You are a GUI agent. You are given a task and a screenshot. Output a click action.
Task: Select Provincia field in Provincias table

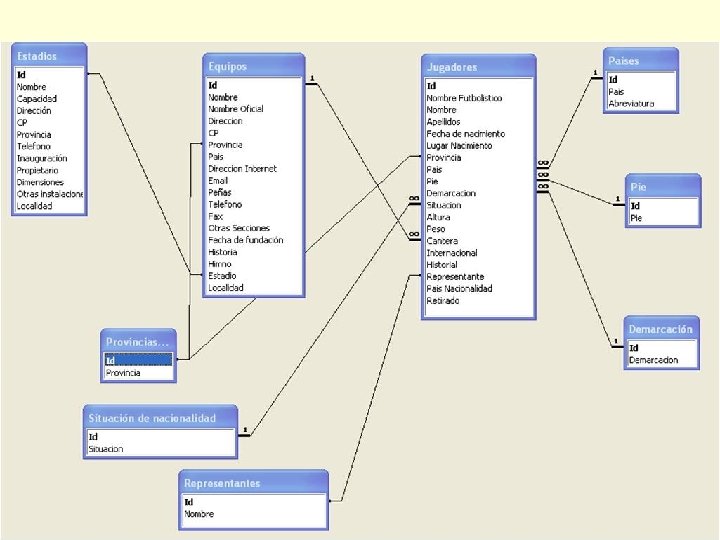point(123,373)
